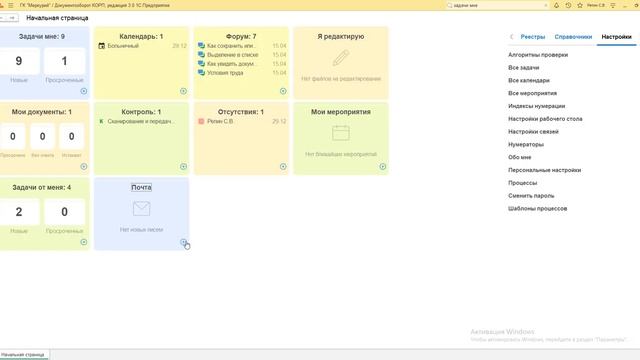Open Персональные настройки link
The height and width of the screenshot is (360, 640).
(x=544, y=170)
